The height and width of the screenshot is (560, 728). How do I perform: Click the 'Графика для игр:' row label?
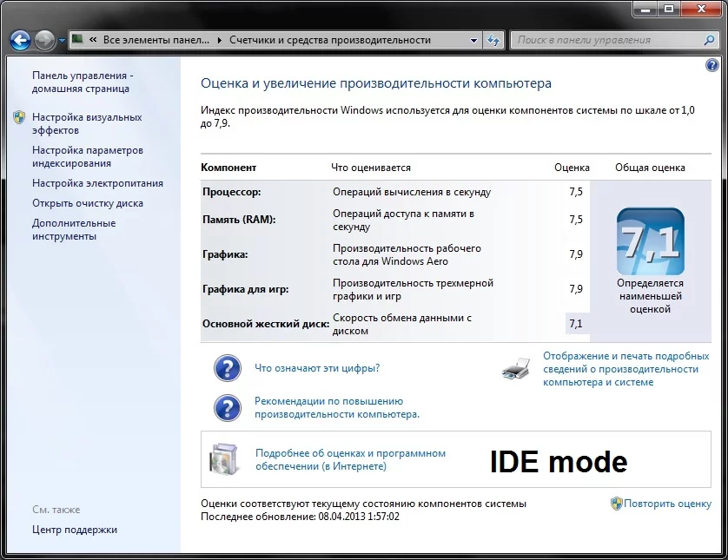pos(246,289)
